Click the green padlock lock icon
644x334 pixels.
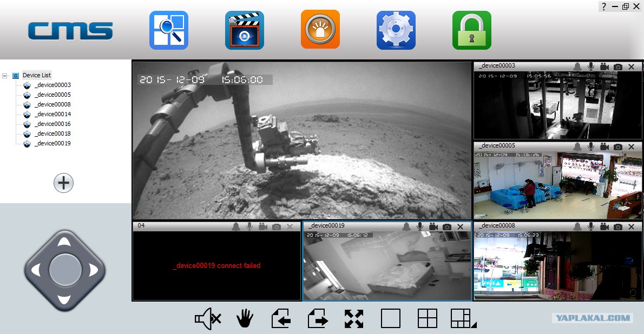click(x=471, y=30)
